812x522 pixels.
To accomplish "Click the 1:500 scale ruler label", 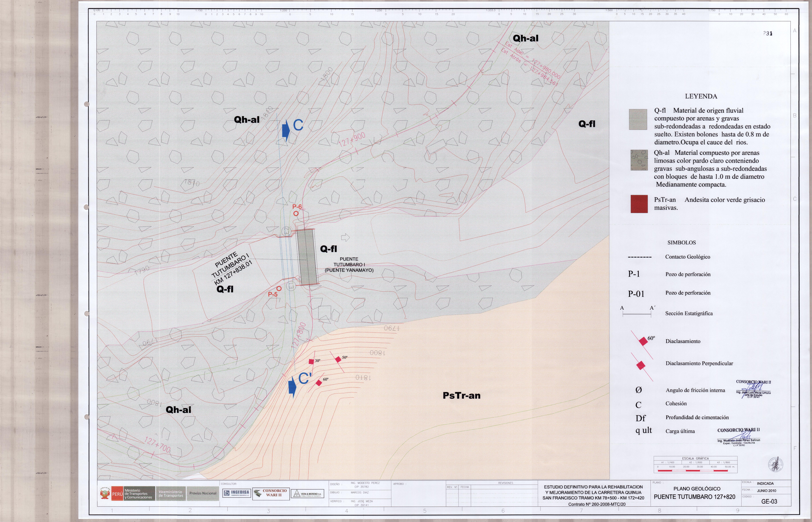I will (609, 11).
